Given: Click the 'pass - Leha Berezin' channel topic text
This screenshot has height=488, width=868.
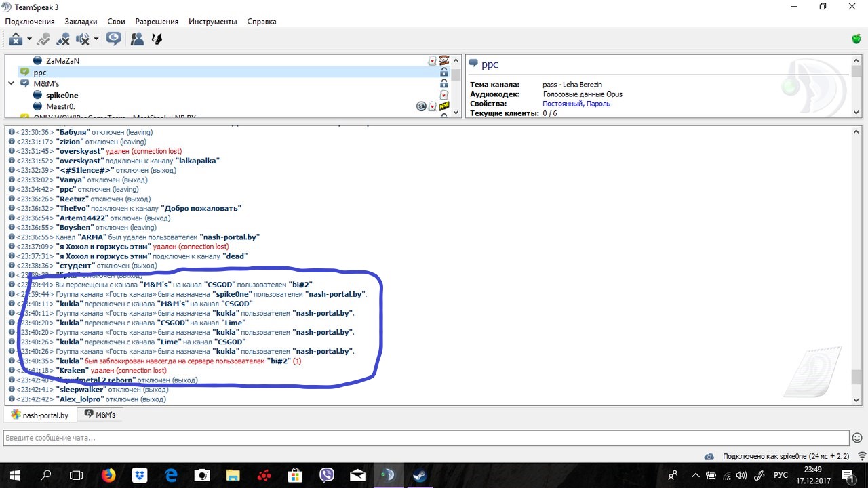Looking at the screenshot, I should [x=572, y=85].
